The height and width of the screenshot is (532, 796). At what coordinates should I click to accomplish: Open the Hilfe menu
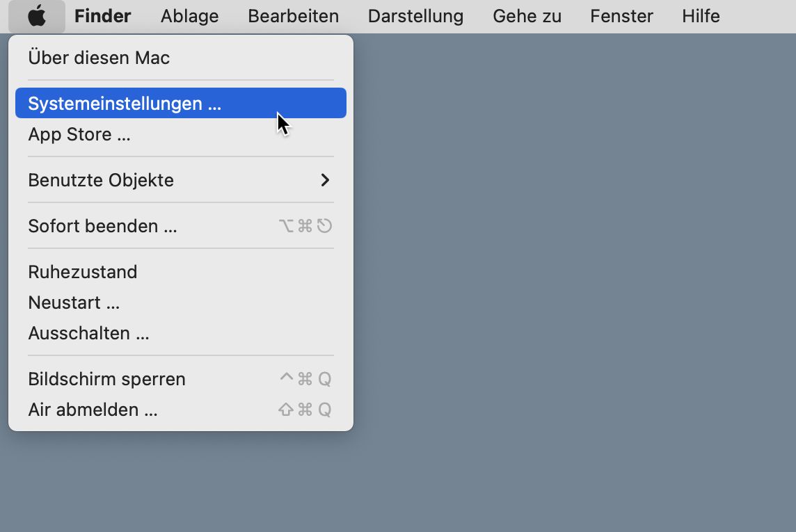coord(701,16)
